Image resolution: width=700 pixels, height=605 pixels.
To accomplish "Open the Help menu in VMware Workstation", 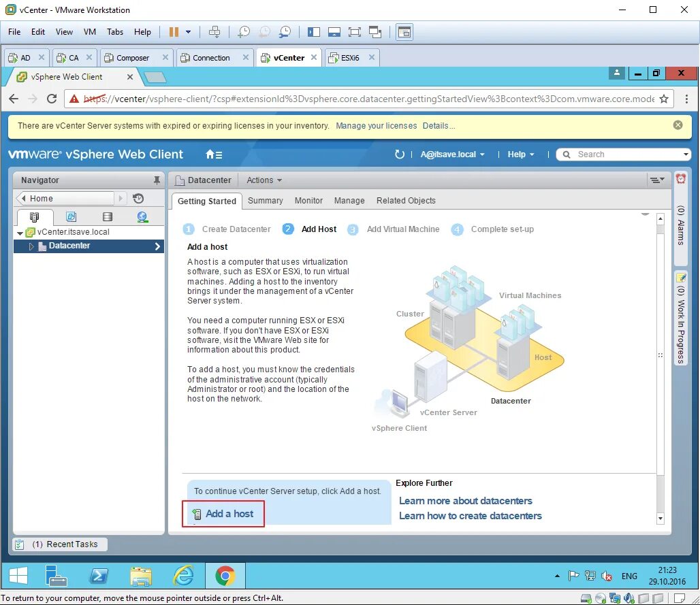I will (142, 32).
